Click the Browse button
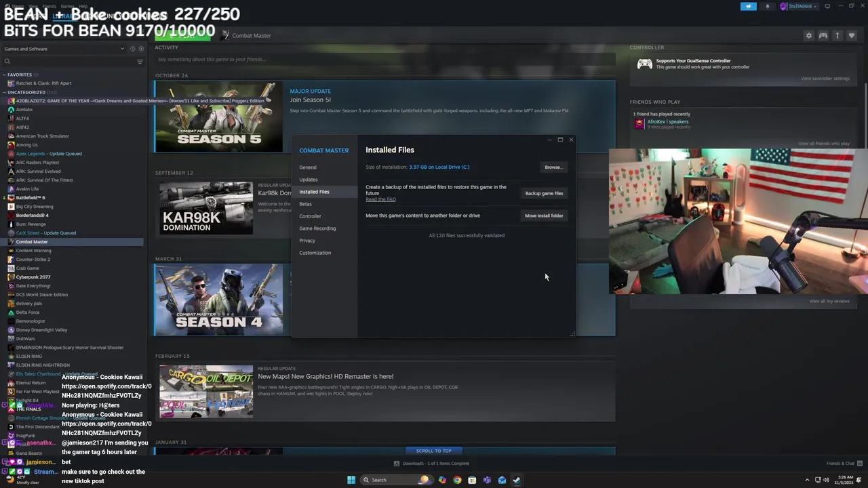868x488 pixels. coord(553,167)
